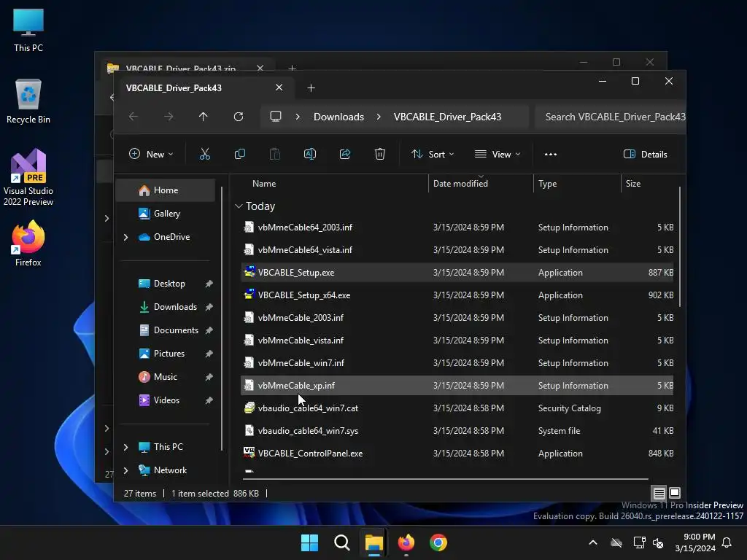This screenshot has width=747, height=560.
Task: Select vbaudio_cable64_win7.sys file
Action: point(457,430)
